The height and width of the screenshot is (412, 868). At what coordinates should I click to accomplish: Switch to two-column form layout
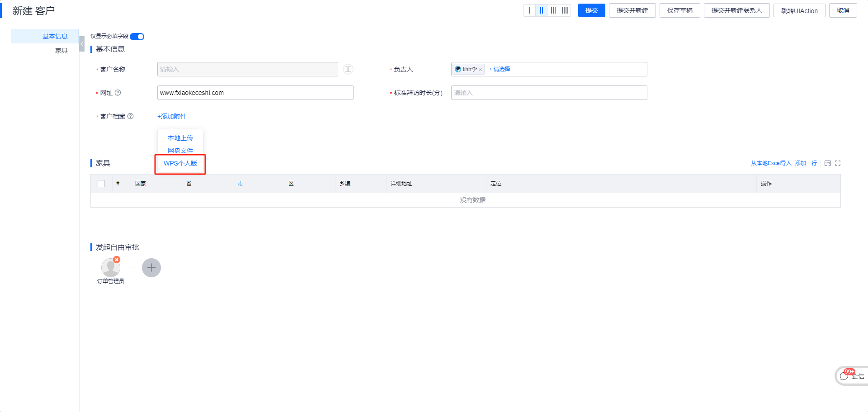[541, 10]
